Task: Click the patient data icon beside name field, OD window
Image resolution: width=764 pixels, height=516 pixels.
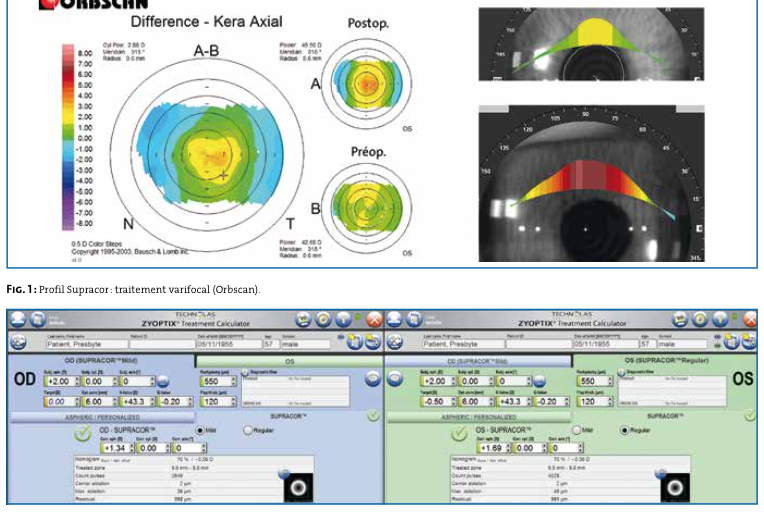Action: click(x=19, y=342)
